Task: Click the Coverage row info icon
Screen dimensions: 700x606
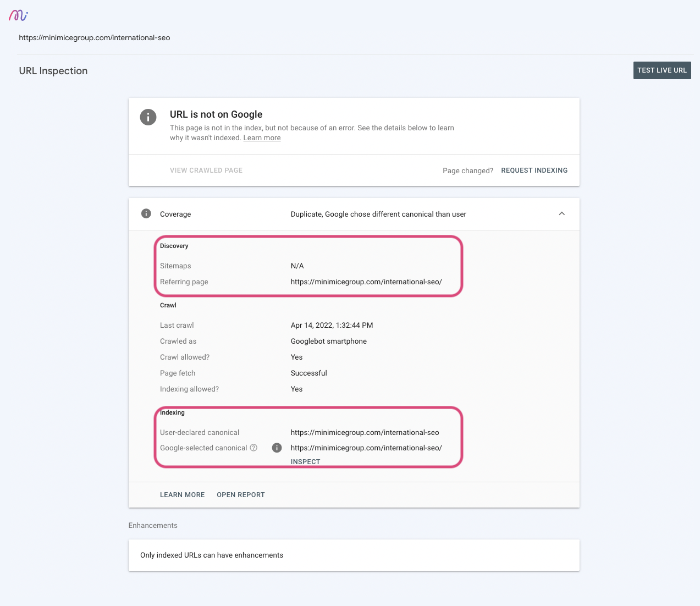Action: tap(146, 213)
